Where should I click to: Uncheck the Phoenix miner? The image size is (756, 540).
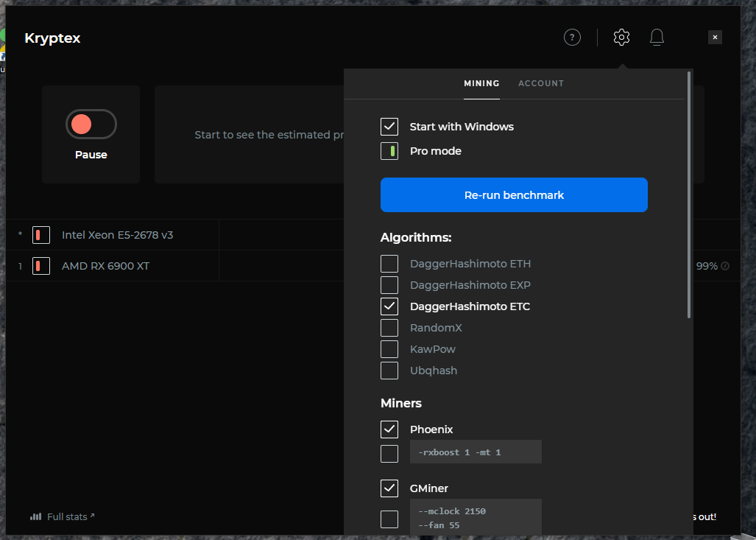(x=389, y=429)
